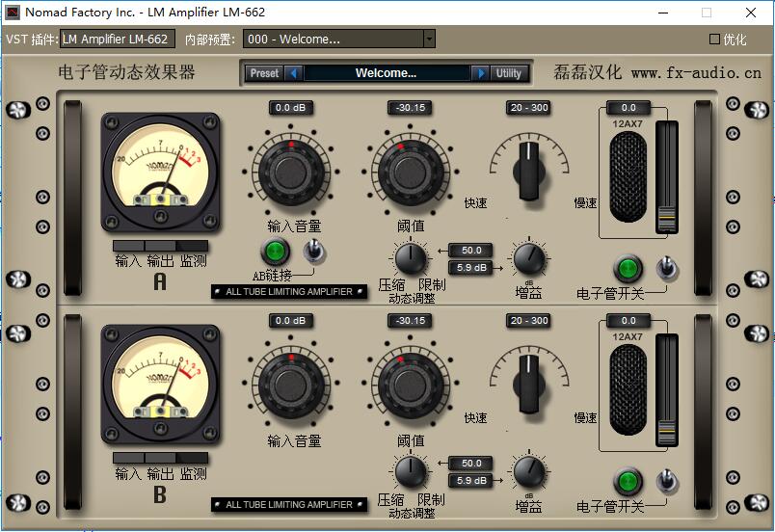Image resolution: width=775 pixels, height=532 pixels.
Task: Click the Nomad Factory window title icon
Action: tap(12, 13)
